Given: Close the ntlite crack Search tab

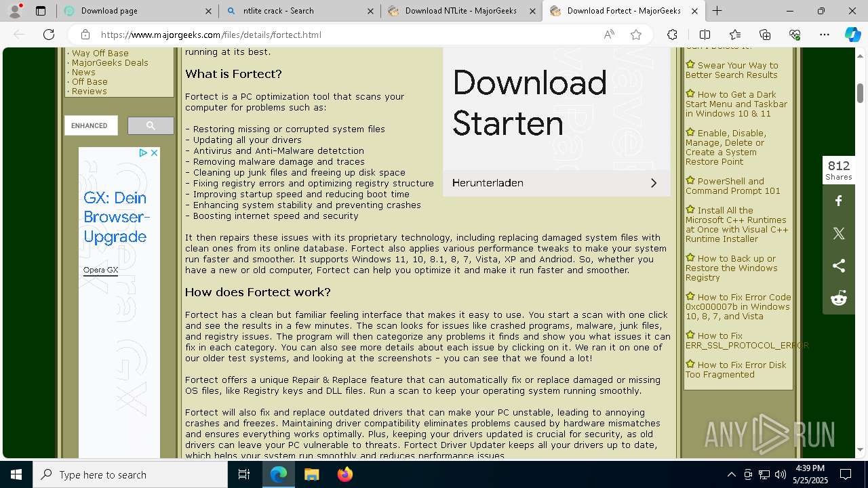Looking at the screenshot, I should tap(370, 11).
